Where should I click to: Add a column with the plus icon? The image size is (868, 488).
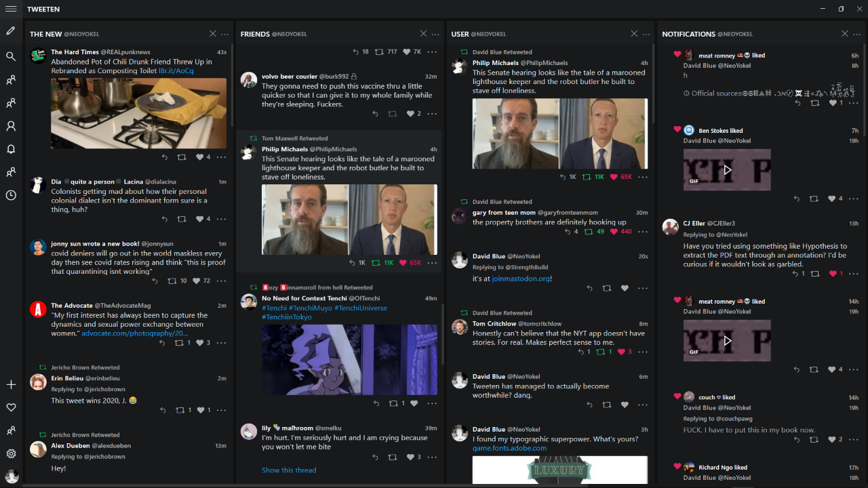(x=11, y=384)
